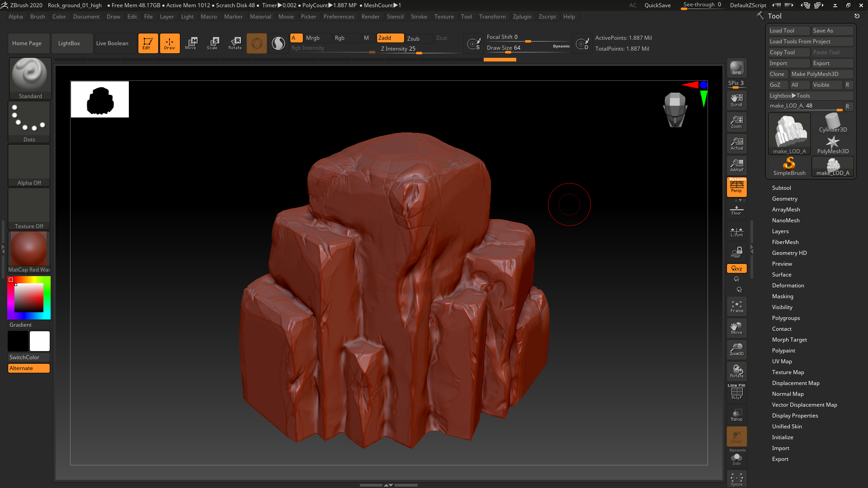
Task: Open the Alpha menu
Action: (x=15, y=16)
